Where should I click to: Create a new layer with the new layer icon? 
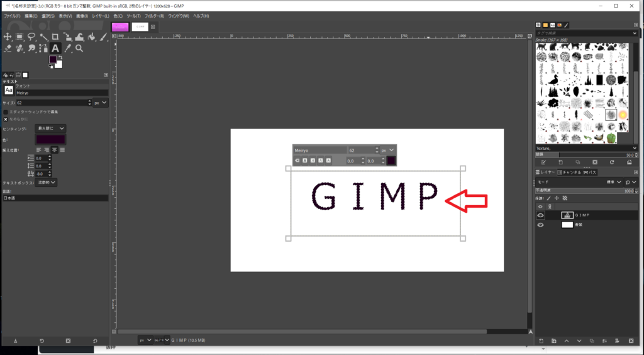[541, 341]
